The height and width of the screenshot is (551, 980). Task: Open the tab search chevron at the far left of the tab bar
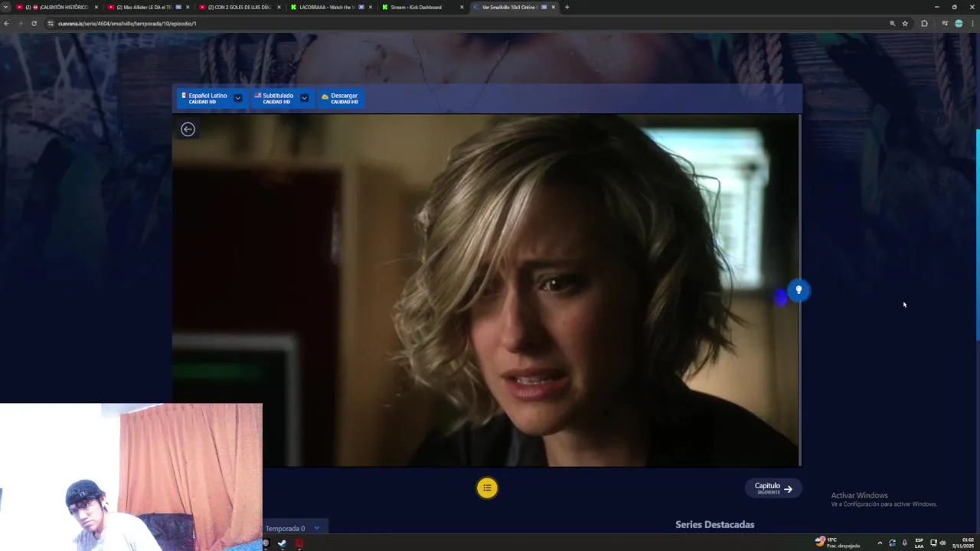5,7
